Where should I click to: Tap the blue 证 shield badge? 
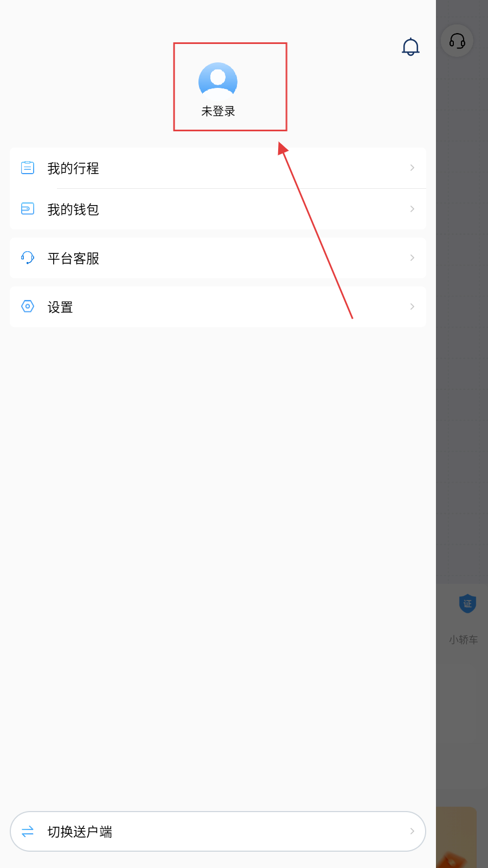[467, 603]
